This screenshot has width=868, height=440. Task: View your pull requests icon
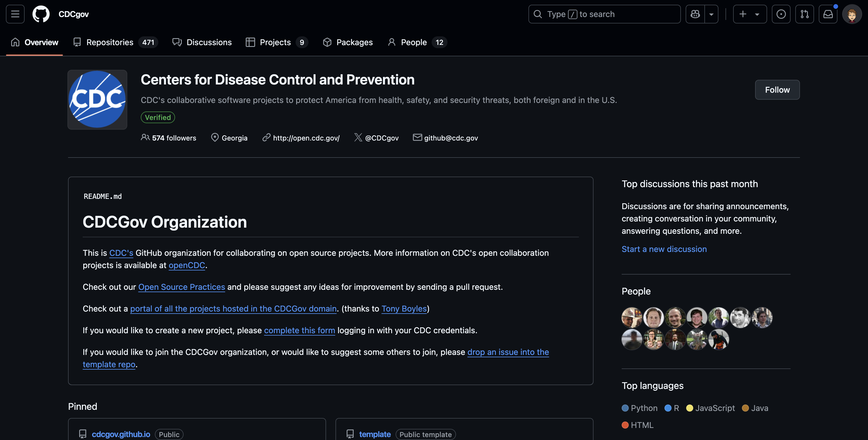click(804, 14)
